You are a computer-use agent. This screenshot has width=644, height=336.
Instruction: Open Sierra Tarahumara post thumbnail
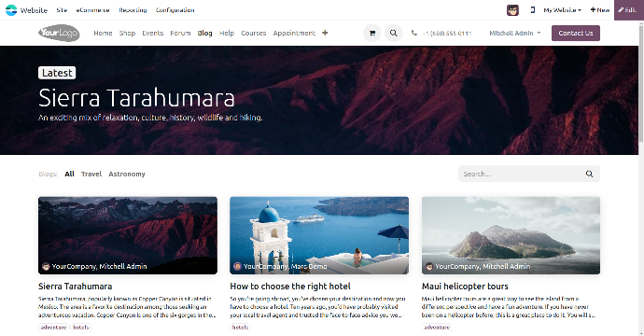pos(128,235)
